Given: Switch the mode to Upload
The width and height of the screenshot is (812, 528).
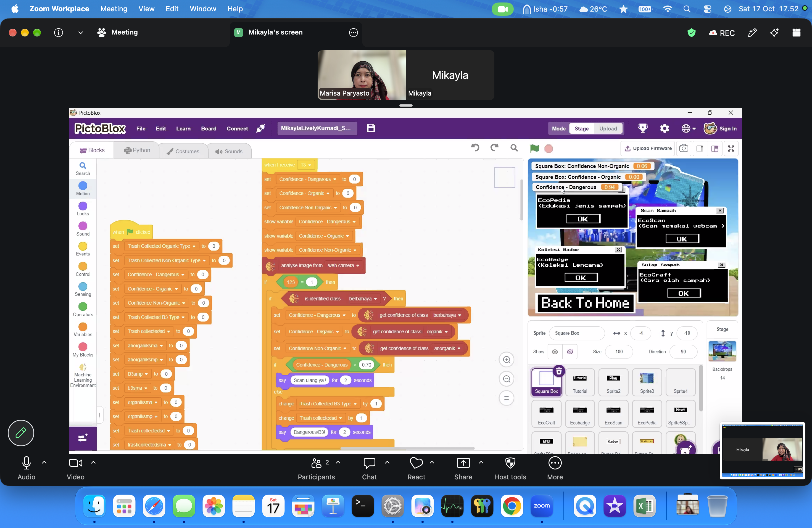Looking at the screenshot, I should pos(608,129).
